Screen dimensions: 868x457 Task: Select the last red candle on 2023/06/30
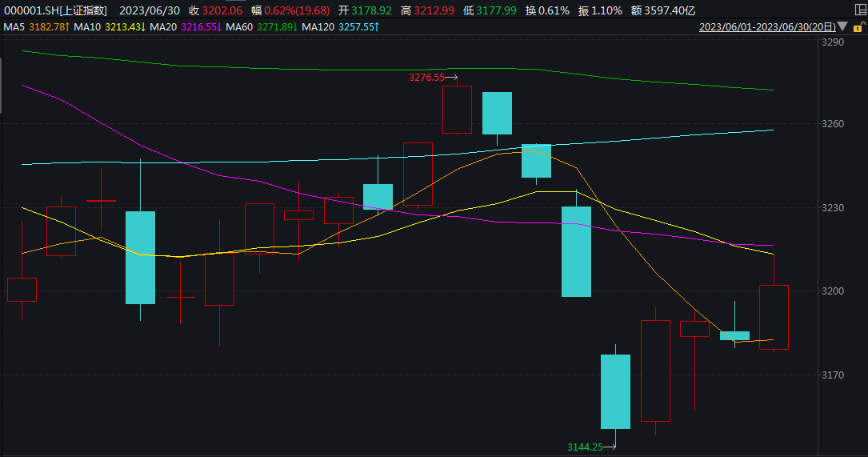point(774,317)
